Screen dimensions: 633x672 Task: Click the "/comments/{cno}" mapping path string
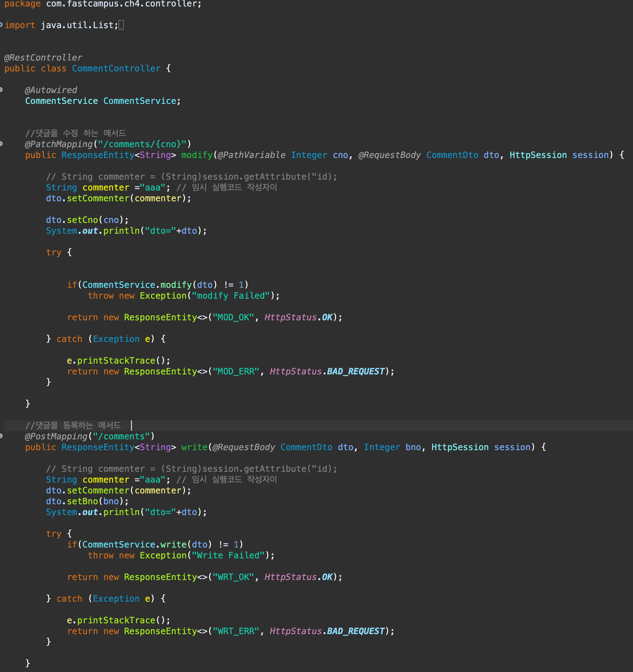click(142, 144)
